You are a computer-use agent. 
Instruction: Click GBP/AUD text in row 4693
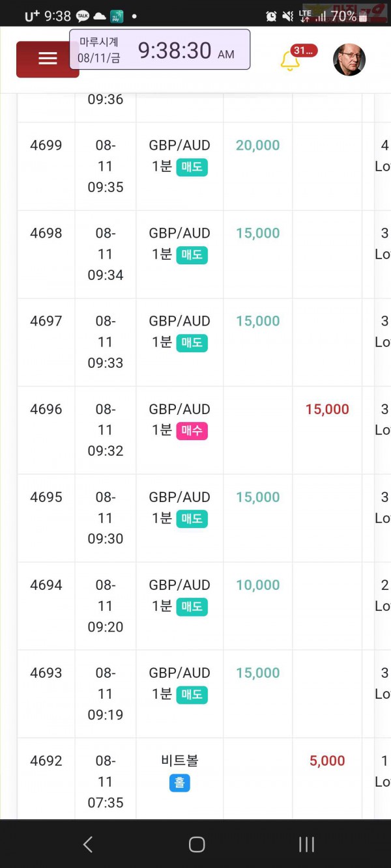(179, 673)
